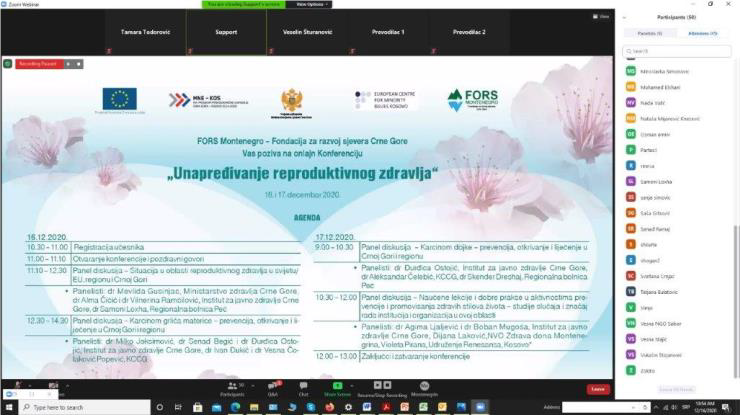
Task: Click the Recording Paused indicator
Action: click(39, 64)
